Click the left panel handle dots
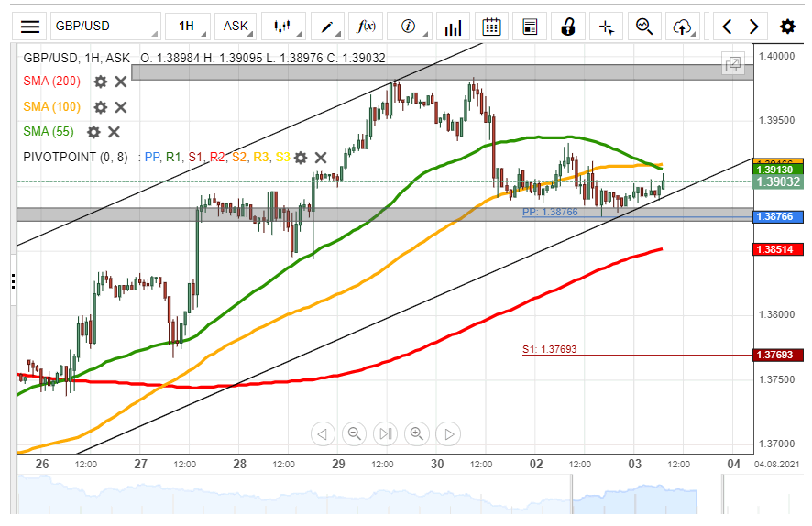The width and height of the screenshot is (812, 526). 13,281
